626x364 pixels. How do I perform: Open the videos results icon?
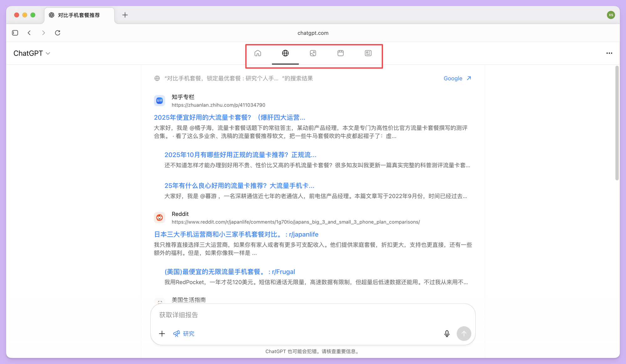click(340, 53)
